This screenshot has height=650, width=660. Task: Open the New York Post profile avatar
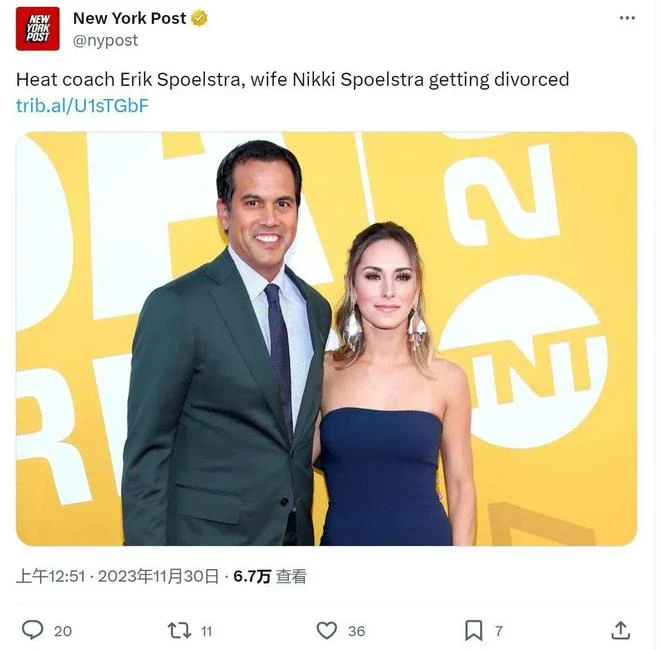coord(37,29)
